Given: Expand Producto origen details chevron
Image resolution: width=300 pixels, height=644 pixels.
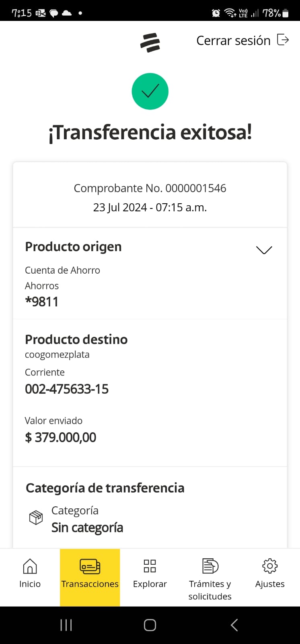Looking at the screenshot, I should point(264,250).
